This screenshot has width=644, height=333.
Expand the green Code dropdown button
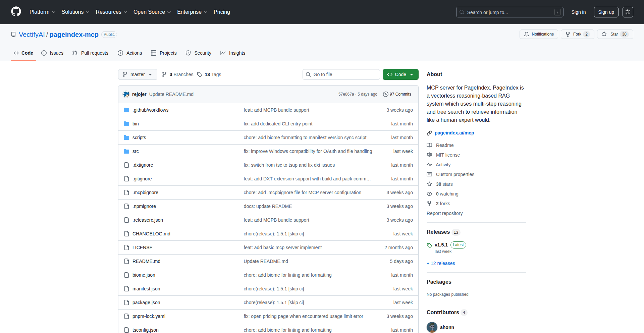point(400,74)
